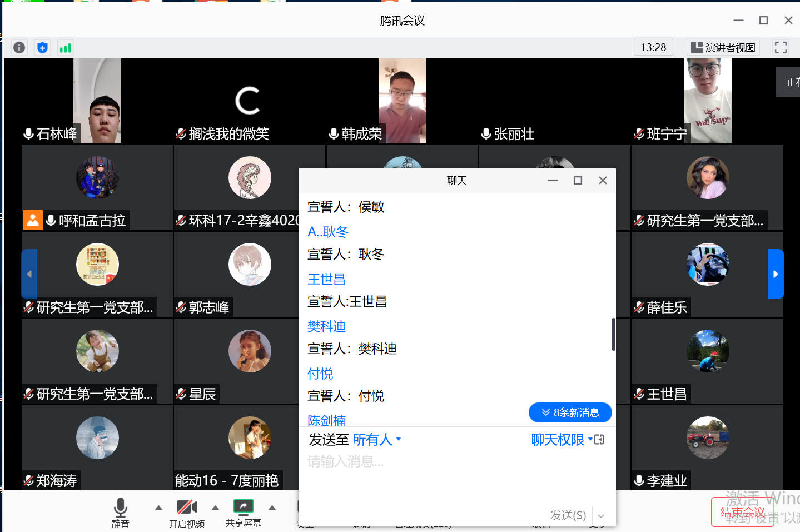Click the 8条新消息 new messages button
Image resolution: width=800 pixels, height=532 pixels.
(570, 412)
